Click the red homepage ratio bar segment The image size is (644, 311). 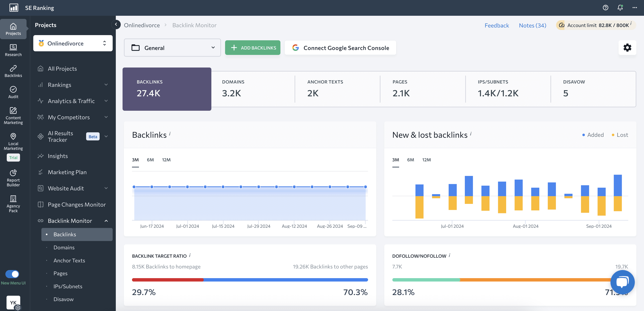point(168,280)
